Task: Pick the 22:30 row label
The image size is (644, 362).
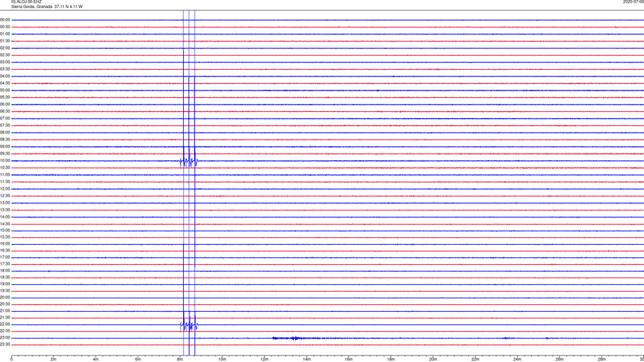Action: (5, 330)
